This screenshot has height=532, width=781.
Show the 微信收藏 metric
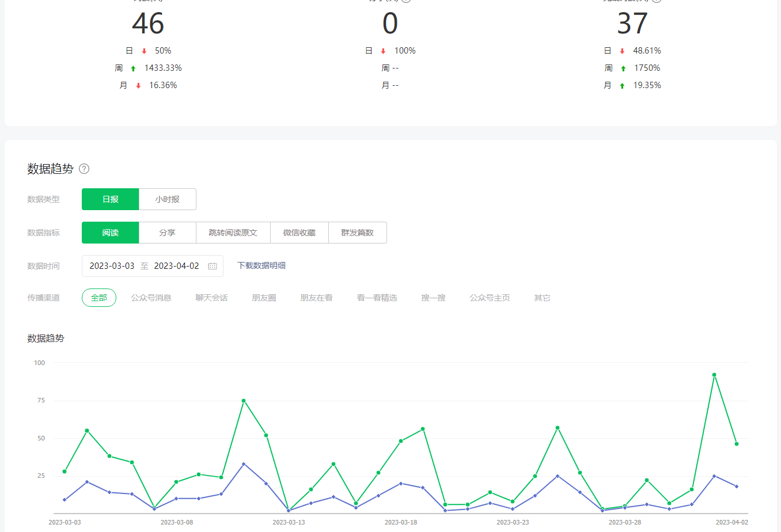click(299, 233)
